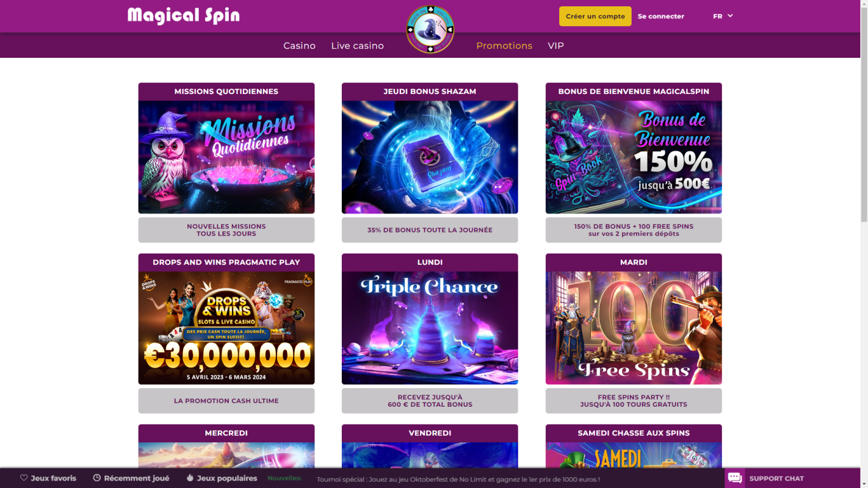Screen dimensions: 868x488
Task: Click the heart icon beside Jeux favoris
Action: pos(24,478)
